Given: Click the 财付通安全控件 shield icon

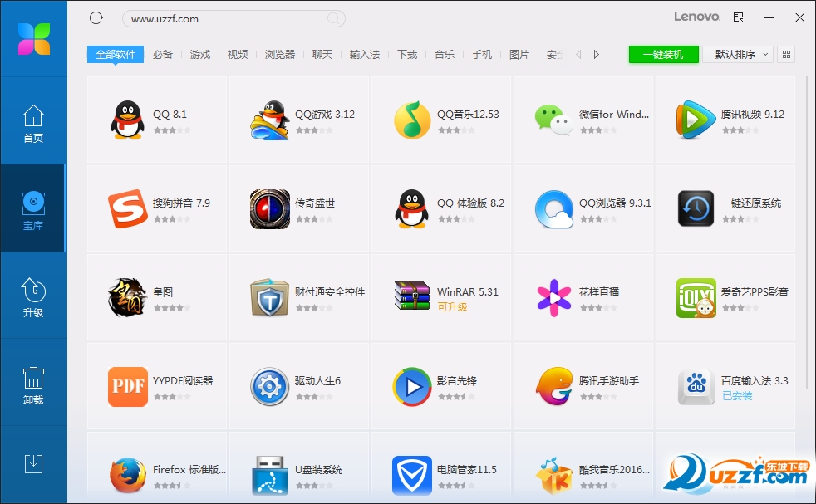Looking at the screenshot, I should 269,297.
